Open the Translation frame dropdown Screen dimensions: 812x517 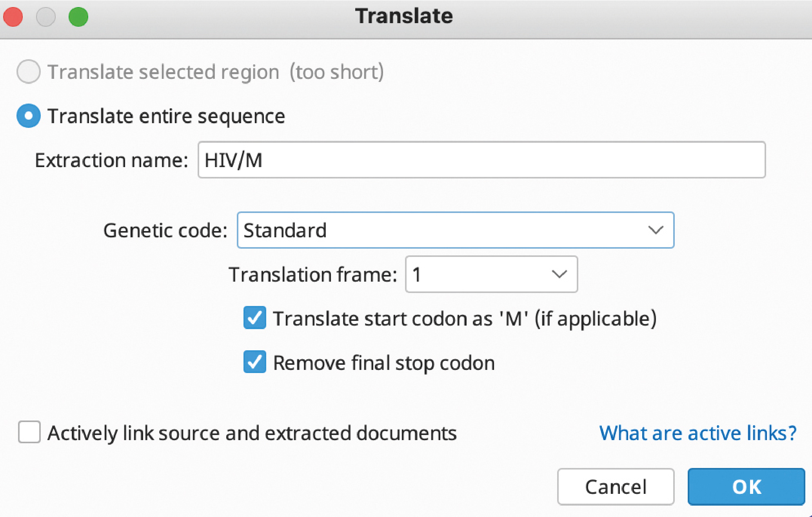click(491, 274)
